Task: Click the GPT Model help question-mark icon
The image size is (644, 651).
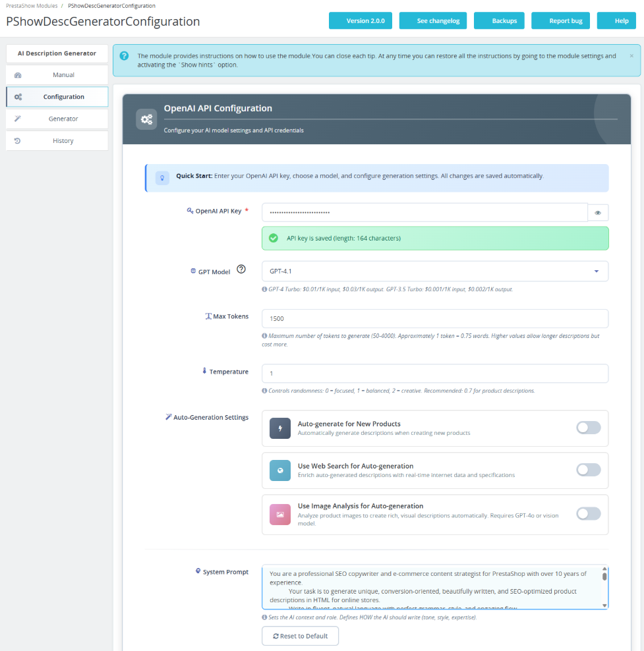Action: (x=241, y=269)
